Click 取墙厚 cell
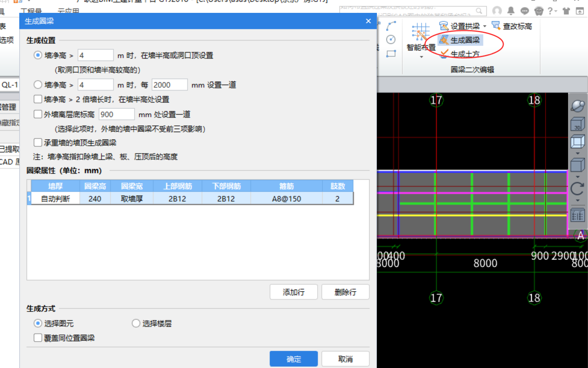The height and width of the screenshot is (368, 588). coord(132,199)
